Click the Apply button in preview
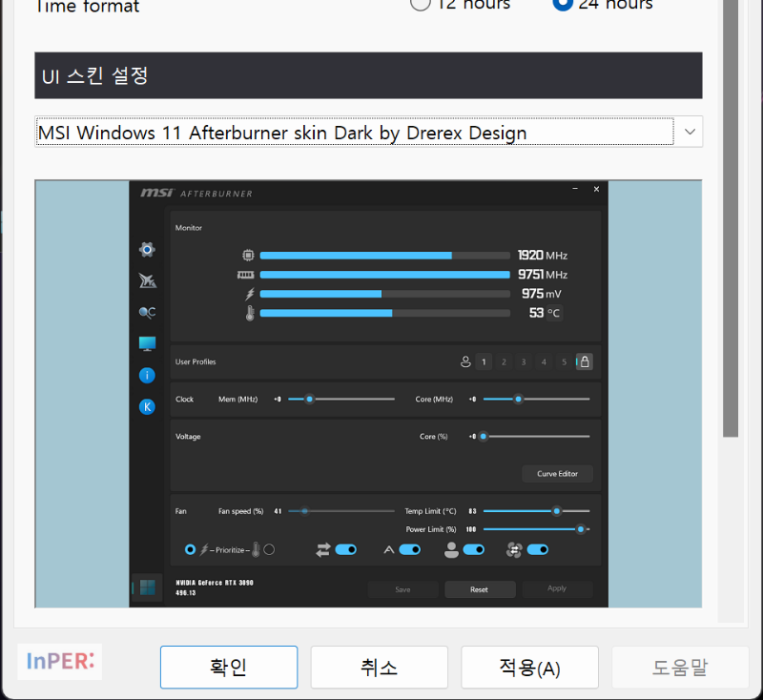763x700 pixels. (x=557, y=588)
